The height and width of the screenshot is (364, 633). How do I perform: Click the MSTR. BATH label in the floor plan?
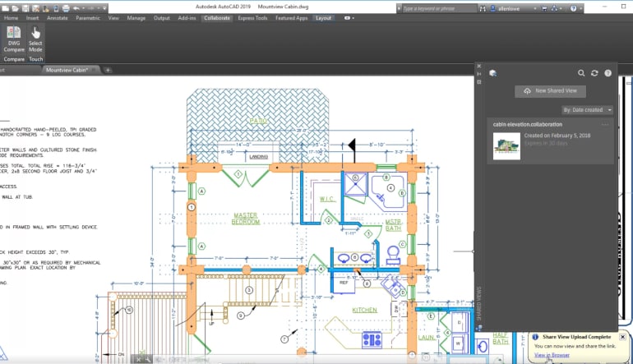393,225
